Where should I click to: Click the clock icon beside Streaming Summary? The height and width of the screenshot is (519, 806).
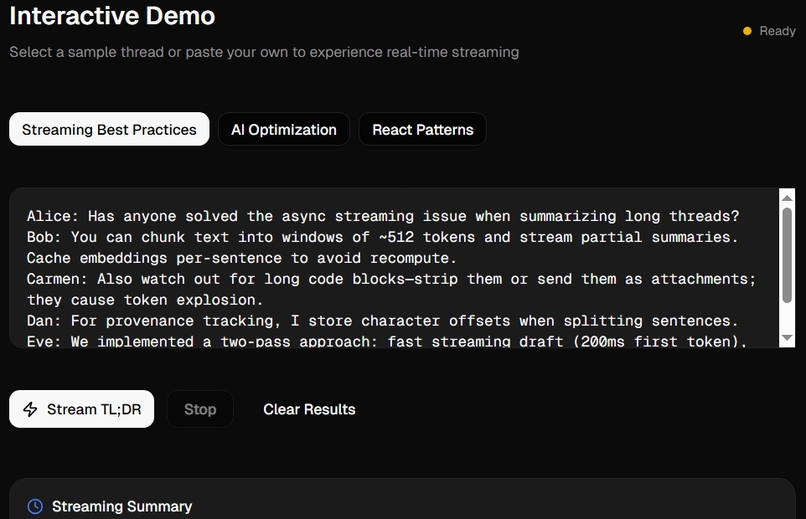[x=35, y=506]
